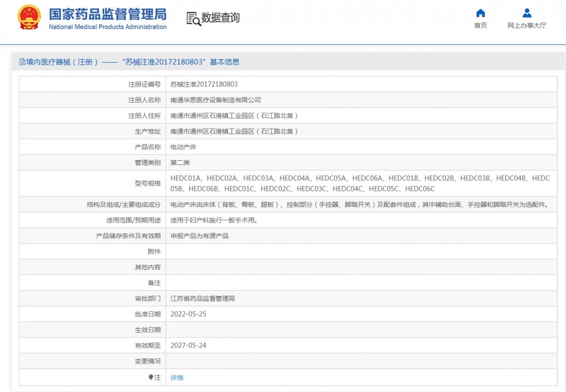
Task: Click product name value 电动产床
Action: pos(183,147)
